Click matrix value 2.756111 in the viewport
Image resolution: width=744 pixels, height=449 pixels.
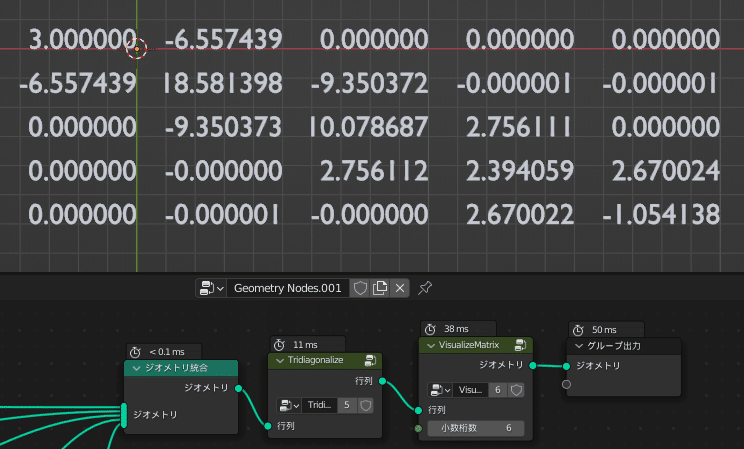(519, 127)
